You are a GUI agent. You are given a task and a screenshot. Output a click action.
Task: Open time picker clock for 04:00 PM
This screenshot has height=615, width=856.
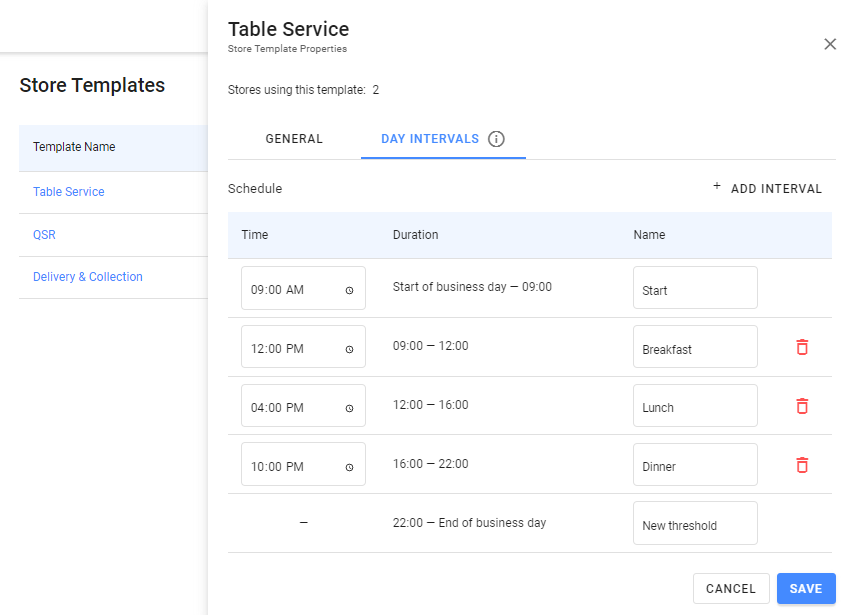(349, 408)
